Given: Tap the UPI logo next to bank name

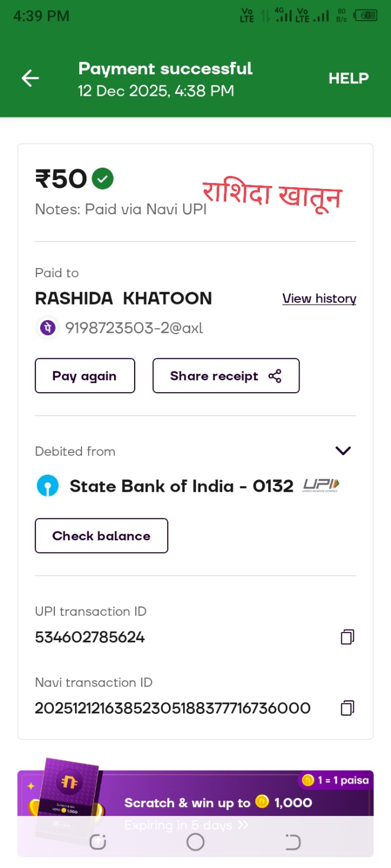Looking at the screenshot, I should 321,486.
